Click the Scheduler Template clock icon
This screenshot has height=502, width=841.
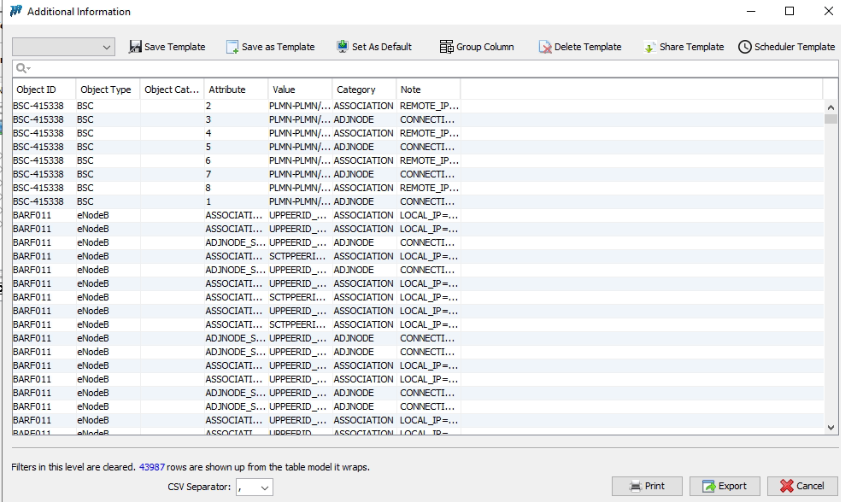click(x=745, y=47)
